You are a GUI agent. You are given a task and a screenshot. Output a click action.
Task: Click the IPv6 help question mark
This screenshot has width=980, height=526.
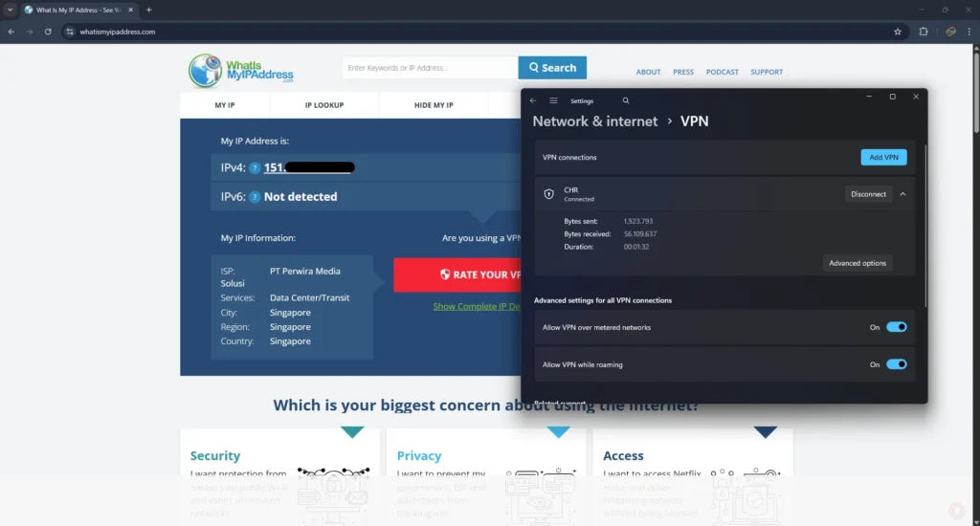click(x=255, y=197)
